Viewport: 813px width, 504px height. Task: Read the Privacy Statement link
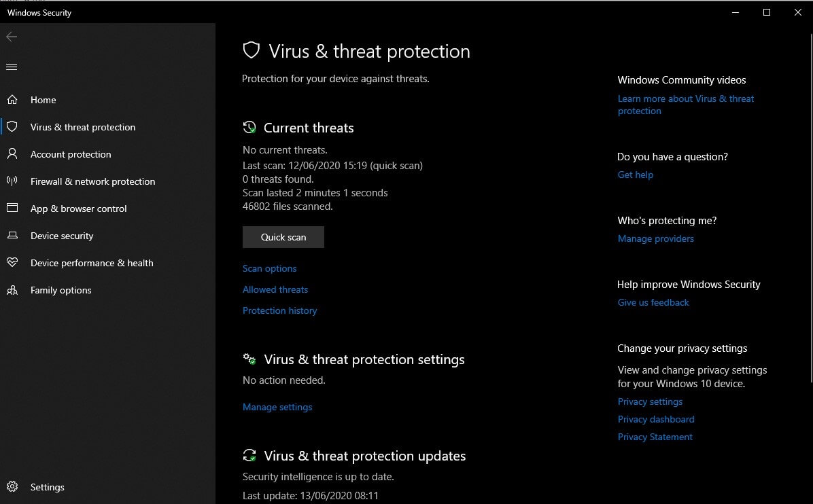tap(655, 437)
